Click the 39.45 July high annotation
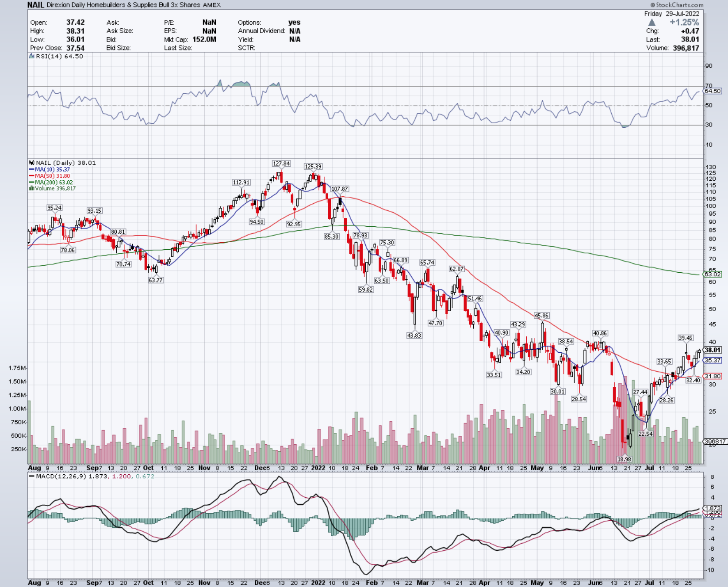The width and height of the screenshot is (728, 587). 686,338
